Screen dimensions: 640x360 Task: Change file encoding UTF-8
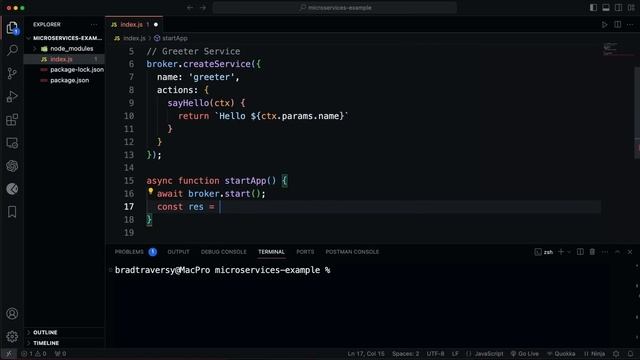435,354
